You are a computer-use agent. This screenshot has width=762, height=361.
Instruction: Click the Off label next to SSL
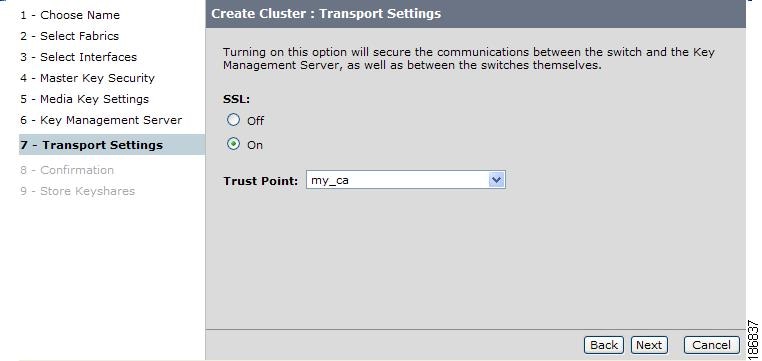pos(255,121)
